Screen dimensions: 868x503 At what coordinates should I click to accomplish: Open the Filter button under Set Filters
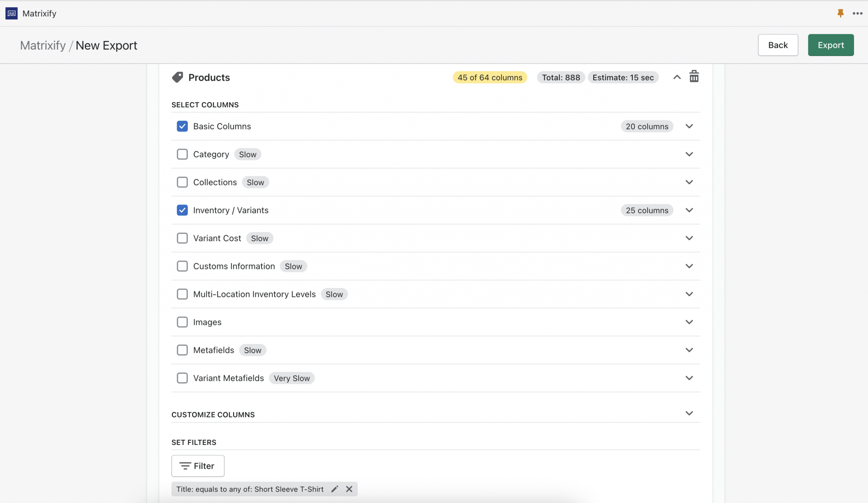[198, 466]
